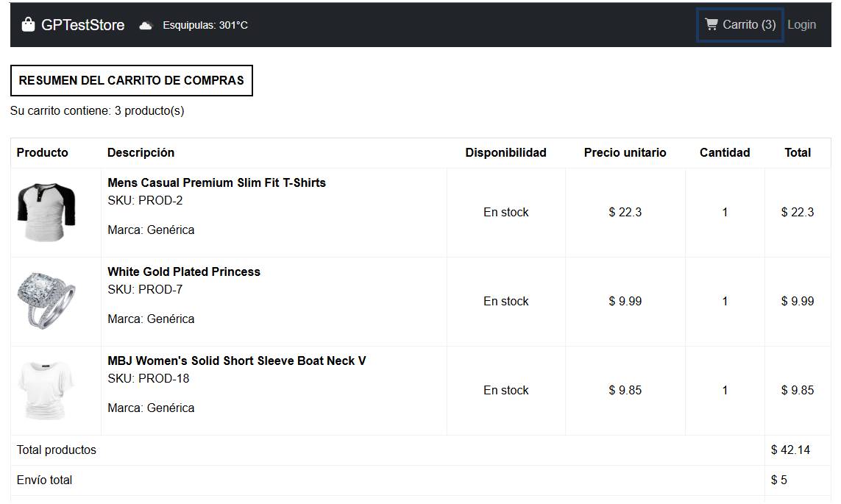Image resolution: width=841 pixels, height=504 pixels.
Task: Click the White Gold Plated Princess title
Action: [184, 271]
